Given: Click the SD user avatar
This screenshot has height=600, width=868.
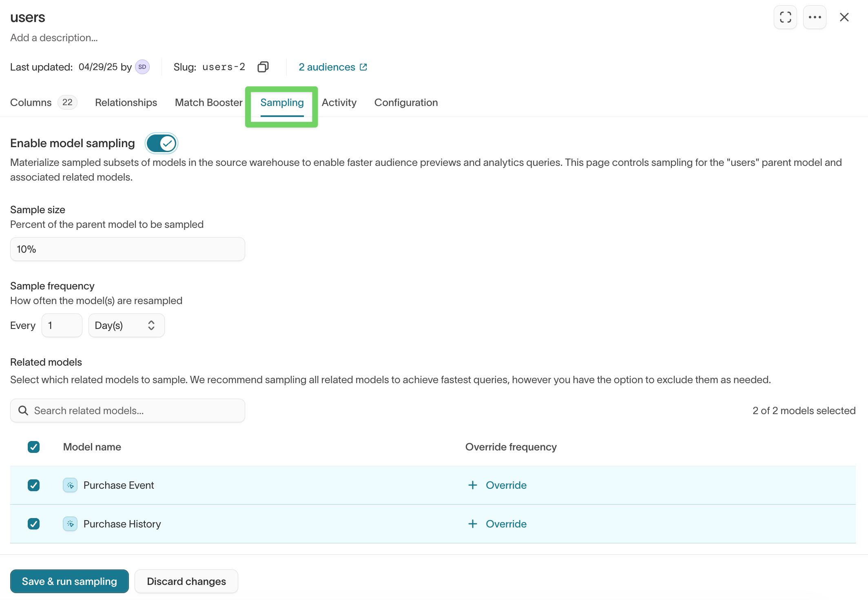Looking at the screenshot, I should pos(142,67).
